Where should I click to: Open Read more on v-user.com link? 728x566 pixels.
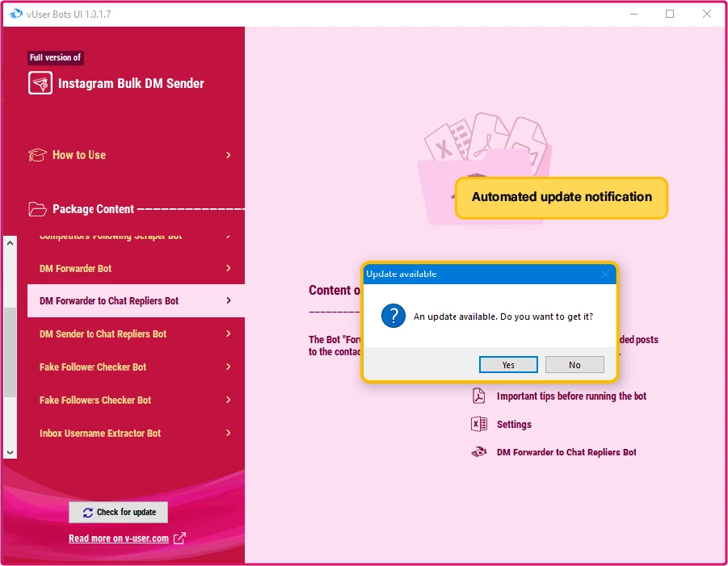119,539
